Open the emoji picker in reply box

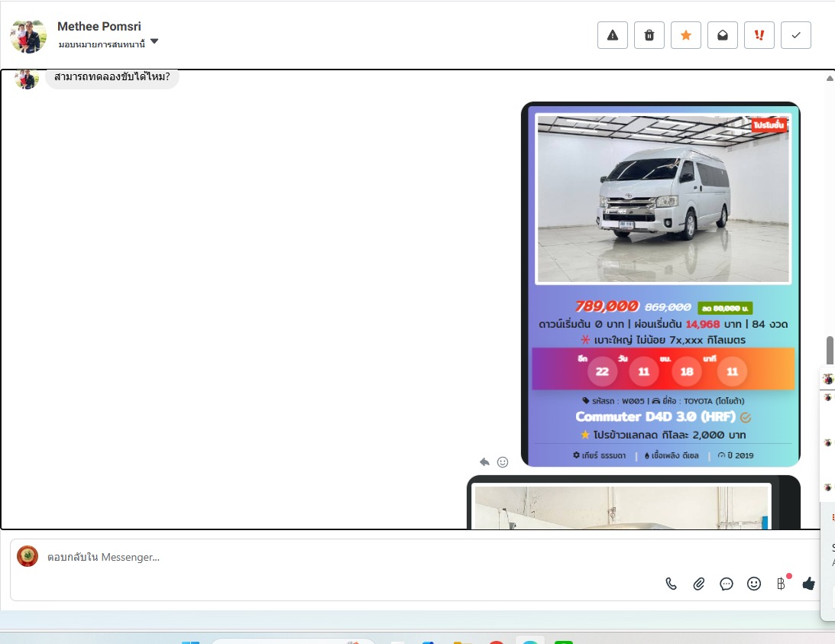[754, 584]
